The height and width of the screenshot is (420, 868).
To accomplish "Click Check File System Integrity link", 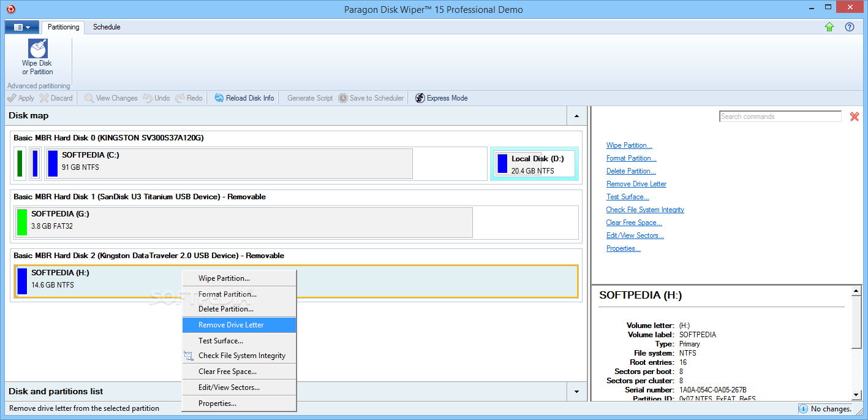I will click(x=645, y=210).
